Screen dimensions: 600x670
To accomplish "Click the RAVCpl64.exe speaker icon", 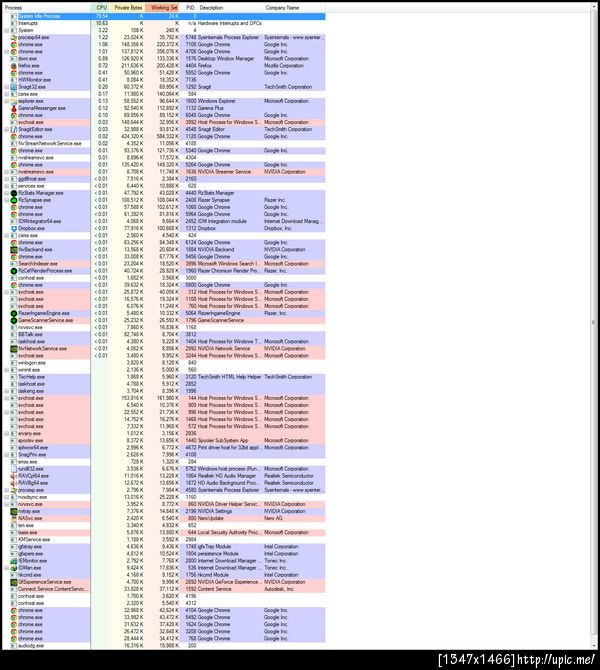I will click(14, 476).
